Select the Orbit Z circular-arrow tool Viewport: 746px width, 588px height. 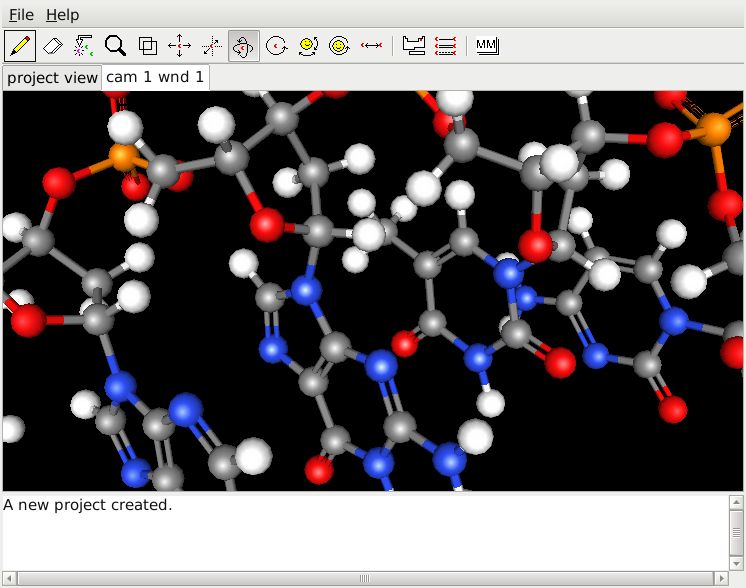(x=276, y=46)
